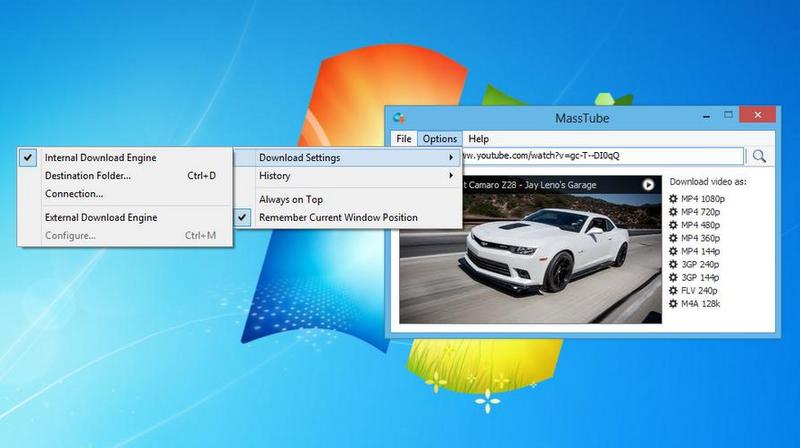This screenshot has height=448, width=800.
Task: Enable Always on Top option
Action: coord(347,200)
